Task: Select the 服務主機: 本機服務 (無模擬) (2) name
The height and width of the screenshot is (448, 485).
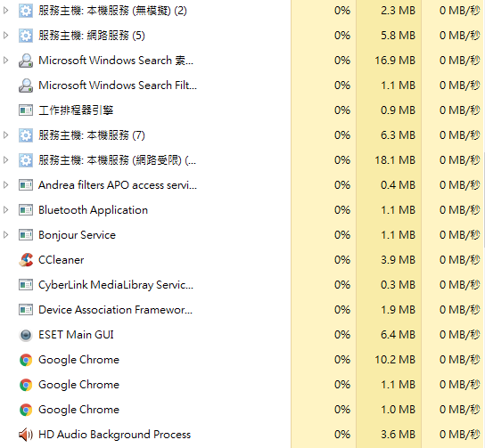Action: 112,11
